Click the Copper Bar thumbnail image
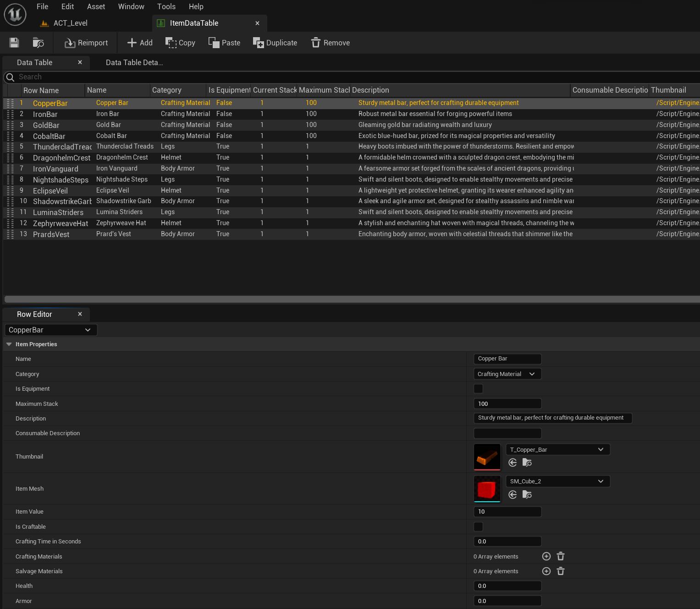 [487, 457]
